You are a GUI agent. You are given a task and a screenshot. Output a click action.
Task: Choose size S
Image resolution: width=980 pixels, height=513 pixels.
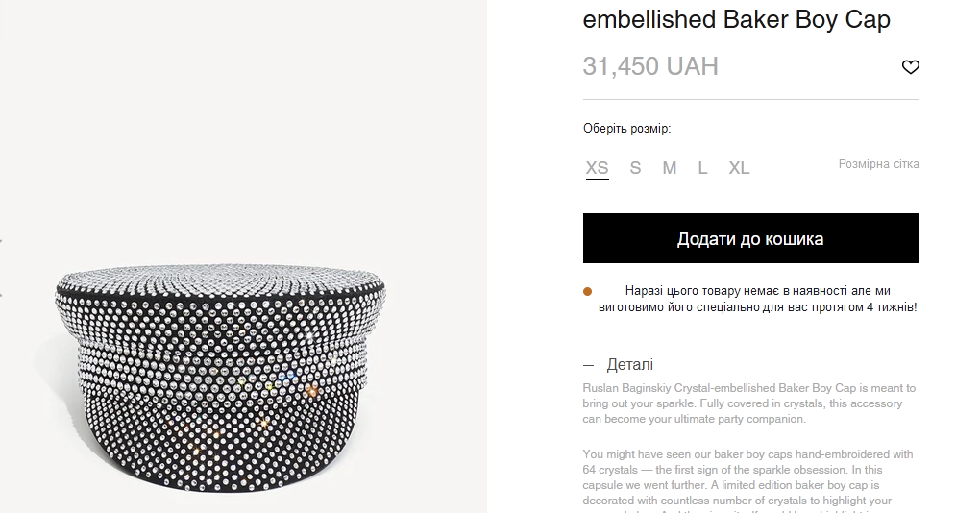[635, 168]
